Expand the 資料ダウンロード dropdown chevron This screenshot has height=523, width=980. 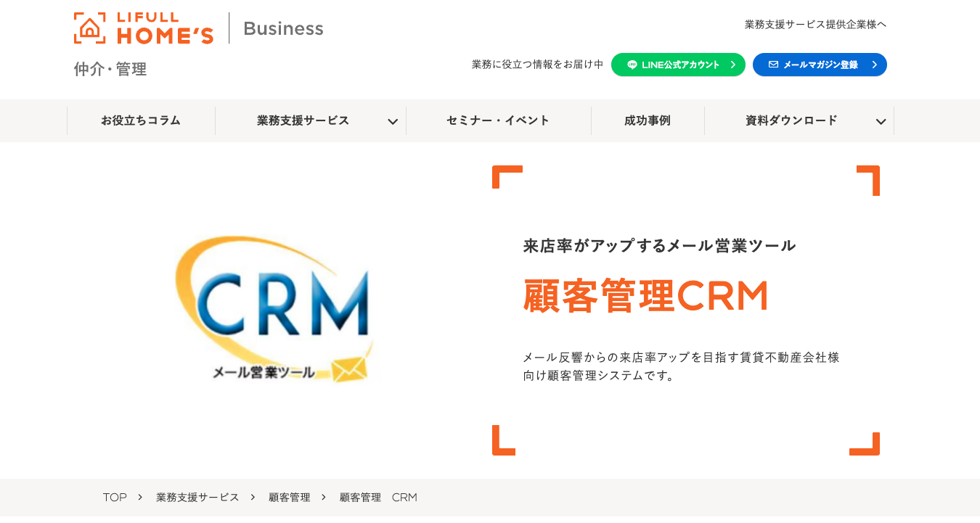881,121
